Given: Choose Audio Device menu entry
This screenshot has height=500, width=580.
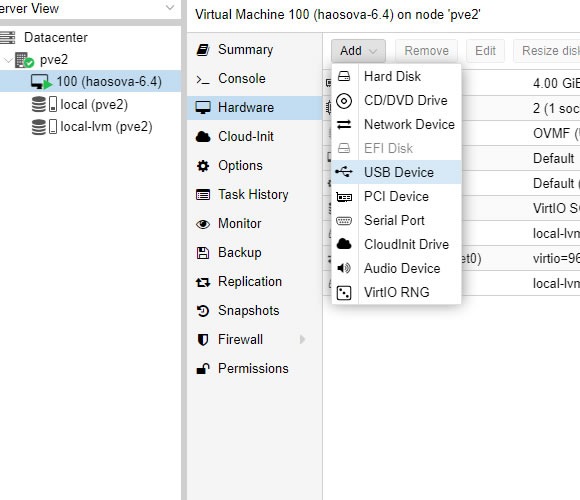Looking at the screenshot, I should coord(397,268).
